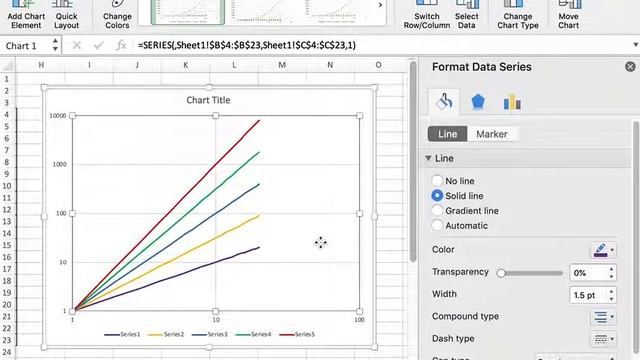
Task: Select row 20 header
Action: [7, 304]
